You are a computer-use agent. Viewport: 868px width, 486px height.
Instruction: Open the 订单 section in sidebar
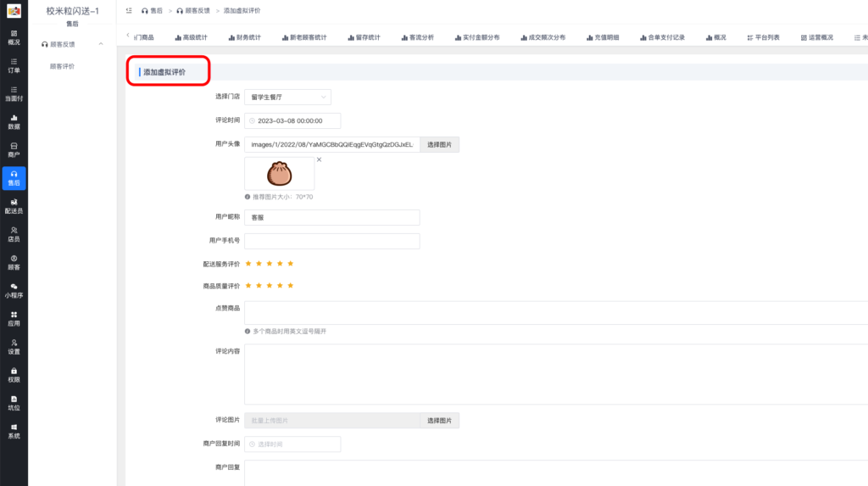[x=14, y=66]
